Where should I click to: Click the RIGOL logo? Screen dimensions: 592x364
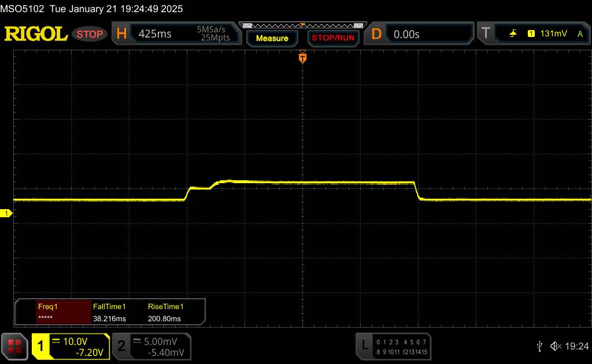36,34
